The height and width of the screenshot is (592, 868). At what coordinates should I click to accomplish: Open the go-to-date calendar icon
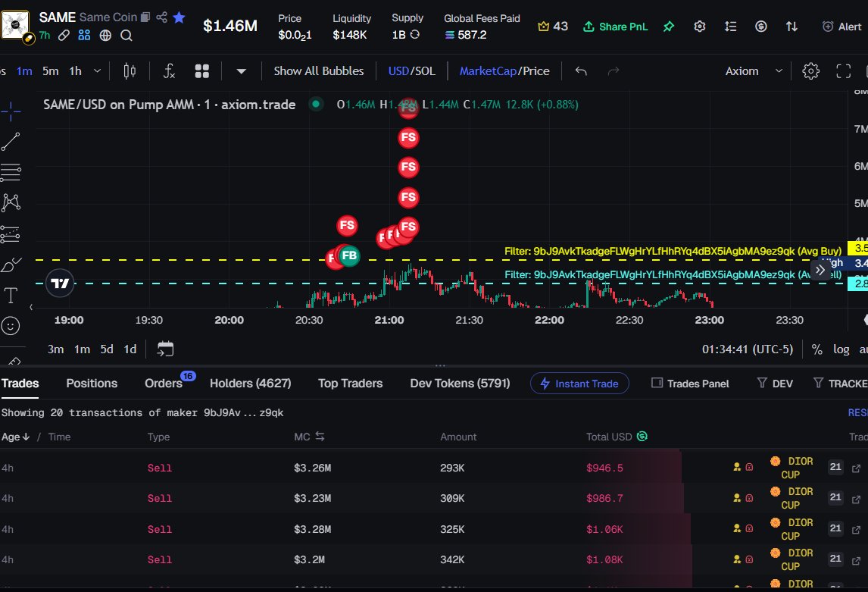tap(166, 349)
